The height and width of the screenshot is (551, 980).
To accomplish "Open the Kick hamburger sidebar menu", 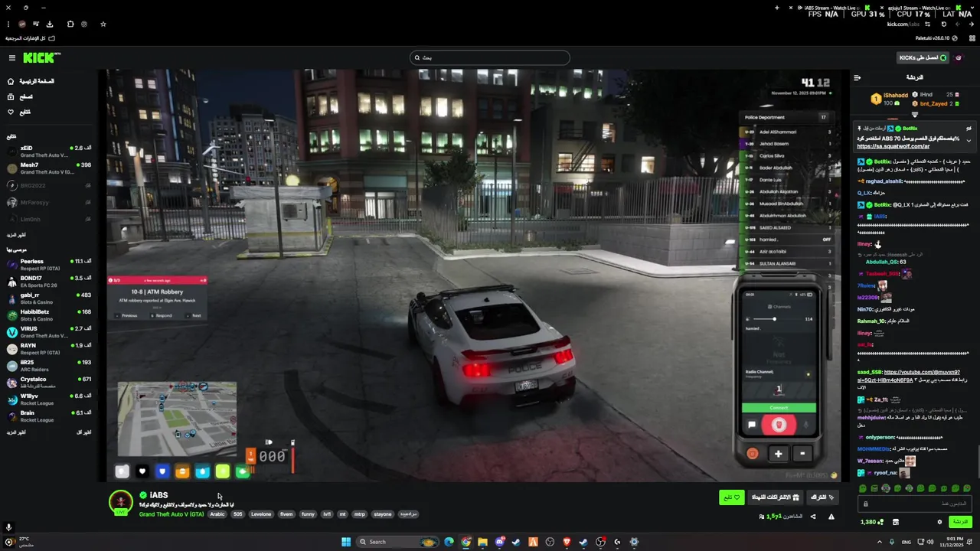I will (x=12, y=58).
